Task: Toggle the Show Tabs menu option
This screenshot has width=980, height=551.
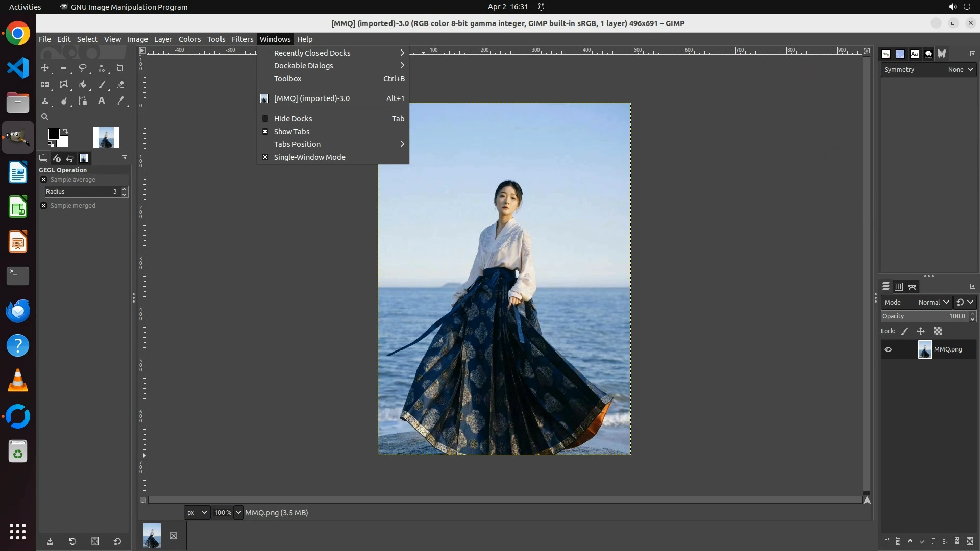Action: pyautogui.click(x=291, y=132)
